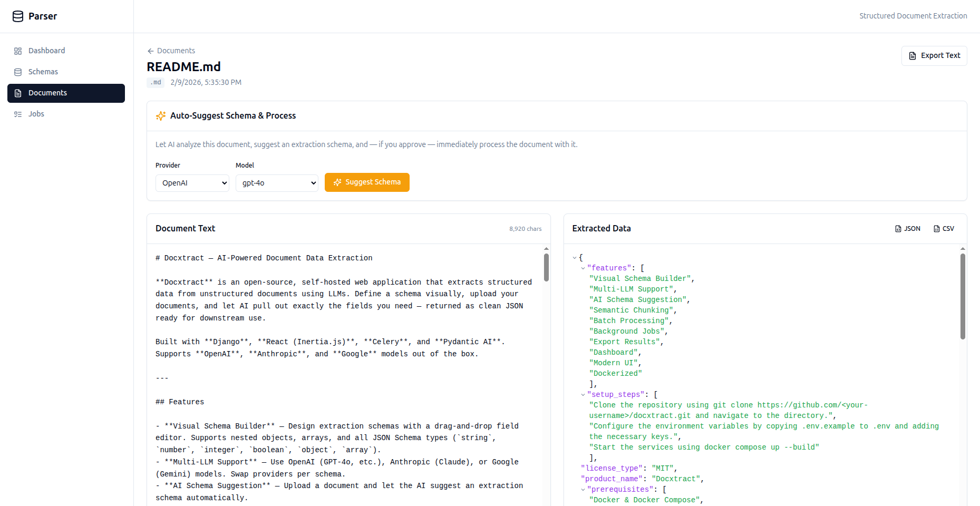This screenshot has width=980, height=506.
Task: Open the Jobs section
Action: coord(66,114)
